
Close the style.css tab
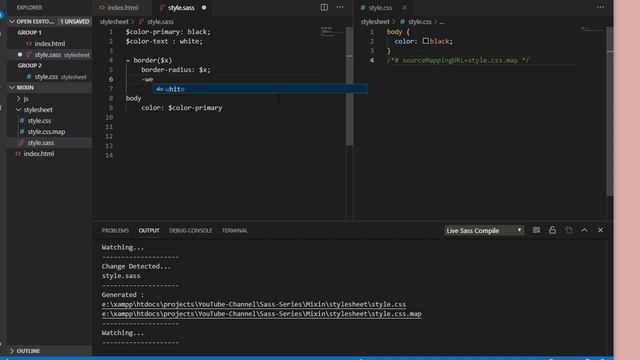pyautogui.click(x=404, y=7)
